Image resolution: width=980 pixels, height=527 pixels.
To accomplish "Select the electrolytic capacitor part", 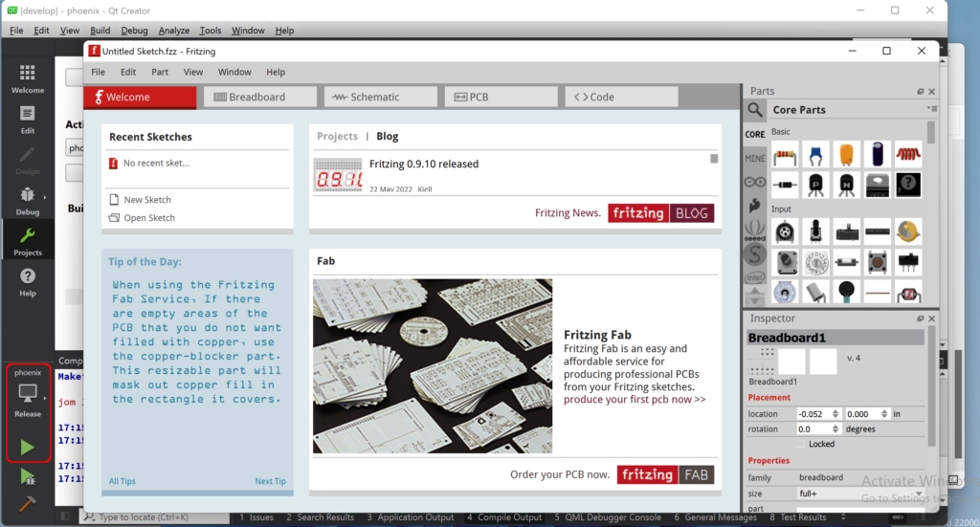I will 878,155.
